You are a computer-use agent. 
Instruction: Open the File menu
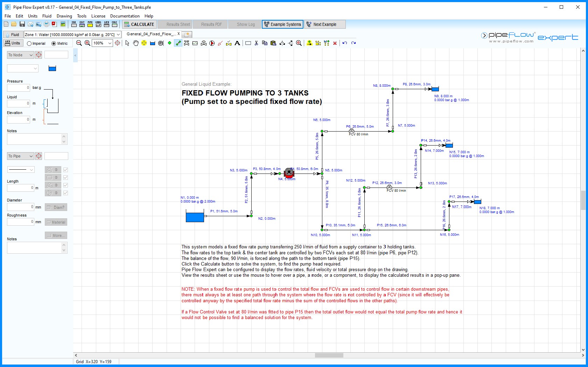(8, 16)
